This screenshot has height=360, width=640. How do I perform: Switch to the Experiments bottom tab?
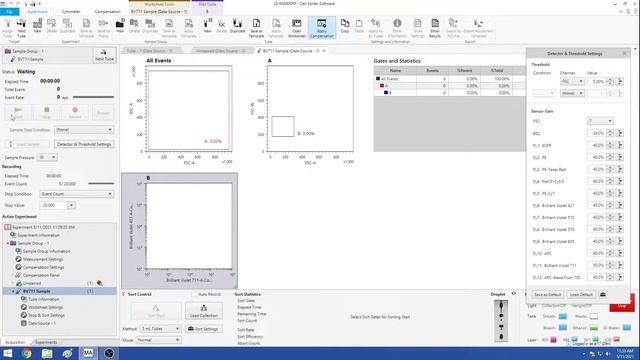click(x=46, y=342)
